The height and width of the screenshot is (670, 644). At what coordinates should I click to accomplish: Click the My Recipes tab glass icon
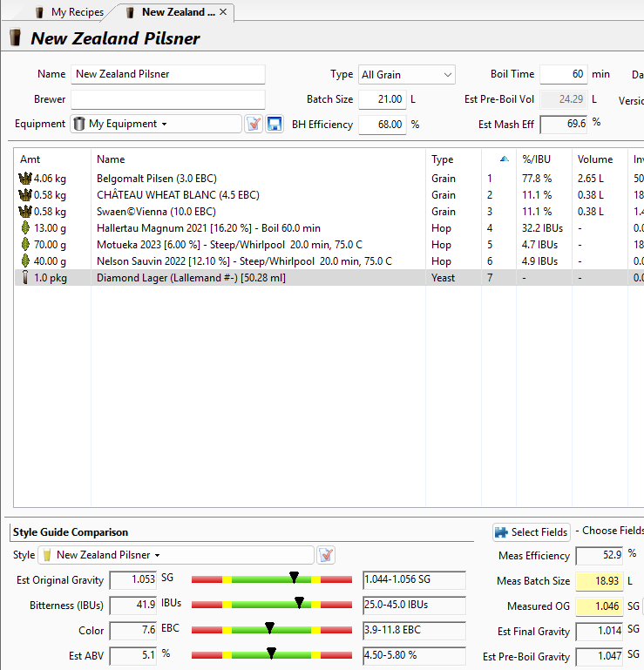coord(40,12)
